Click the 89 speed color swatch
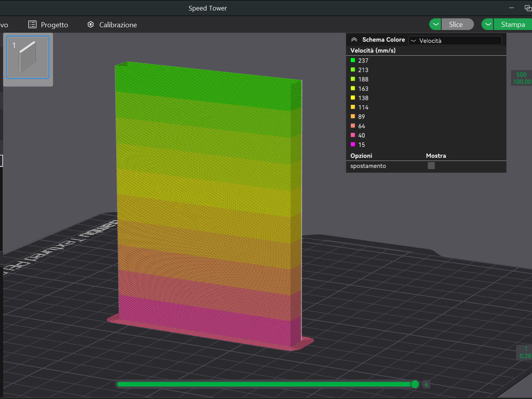532x399 pixels. coord(353,117)
